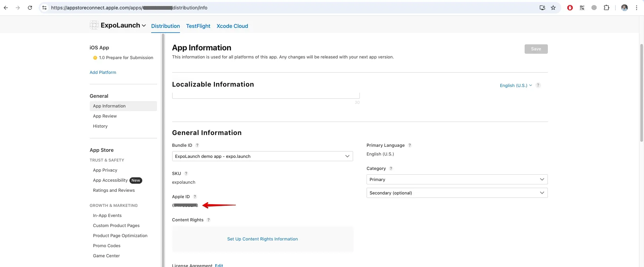Open the Secondary (optional) category dropdown
Image resolution: width=644 pixels, height=267 pixels.
(457, 193)
